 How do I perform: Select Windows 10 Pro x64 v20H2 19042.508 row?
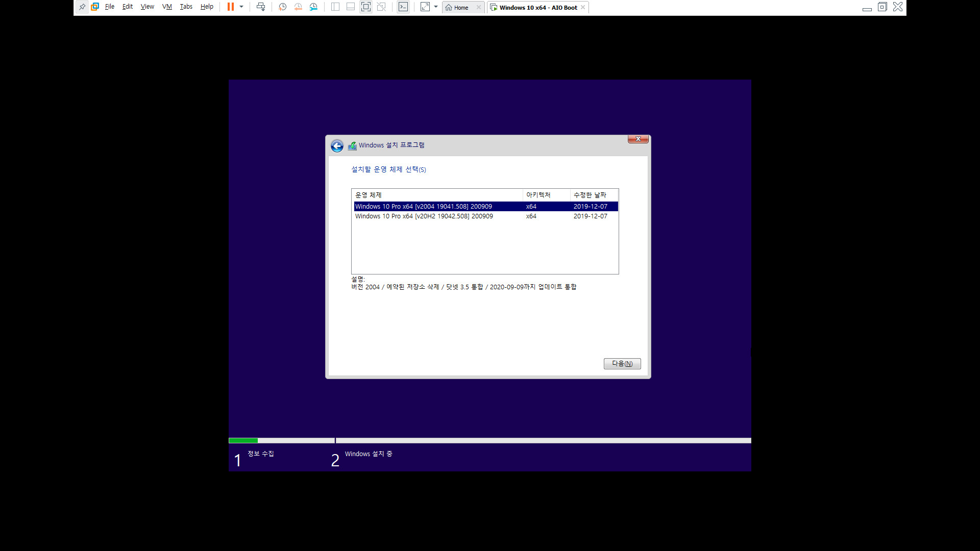click(x=486, y=216)
